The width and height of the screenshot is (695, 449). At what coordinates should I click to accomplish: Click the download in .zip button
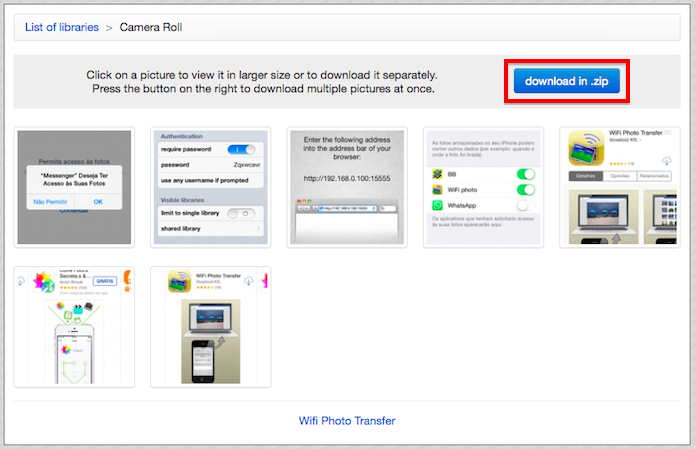click(x=566, y=81)
